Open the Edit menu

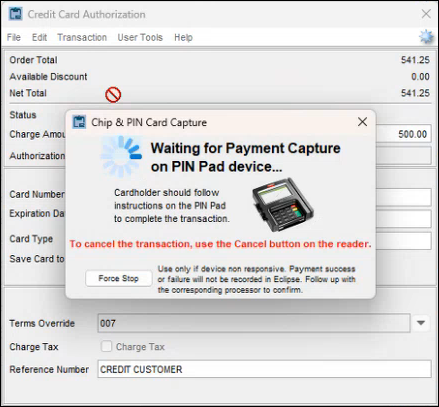click(39, 37)
